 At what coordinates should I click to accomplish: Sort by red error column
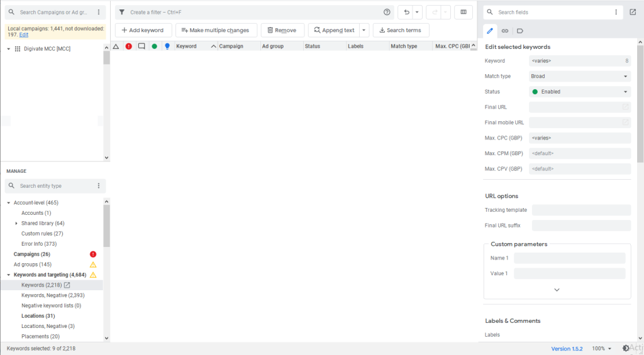click(x=128, y=46)
